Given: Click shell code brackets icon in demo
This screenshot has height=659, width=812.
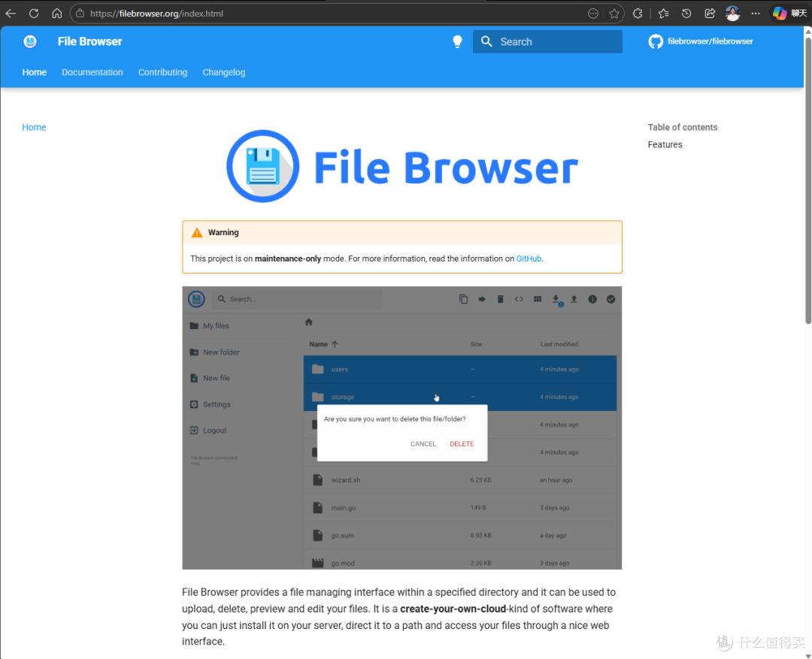Looking at the screenshot, I should coord(519,299).
